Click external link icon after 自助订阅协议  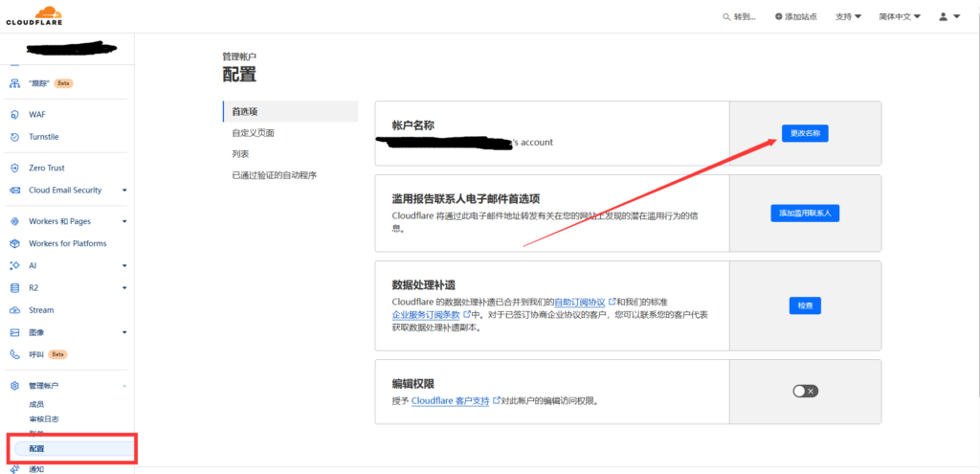(x=612, y=302)
